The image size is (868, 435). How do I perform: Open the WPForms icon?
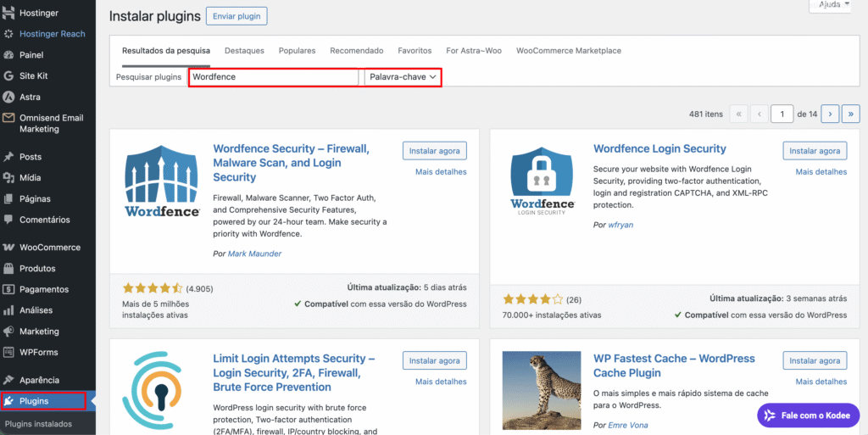pos(8,352)
